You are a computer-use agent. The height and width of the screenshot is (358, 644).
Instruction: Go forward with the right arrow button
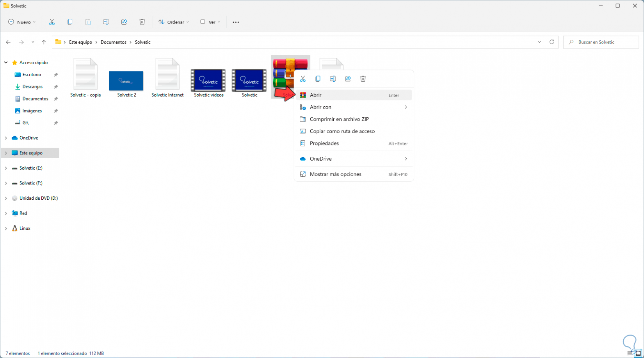point(21,42)
